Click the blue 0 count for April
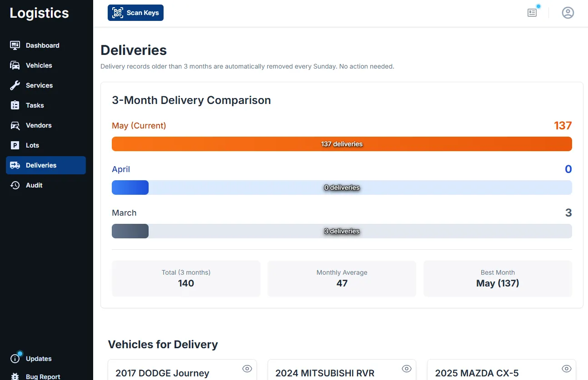The width and height of the screenshot is (588, 380). click(x=568, y=169)
